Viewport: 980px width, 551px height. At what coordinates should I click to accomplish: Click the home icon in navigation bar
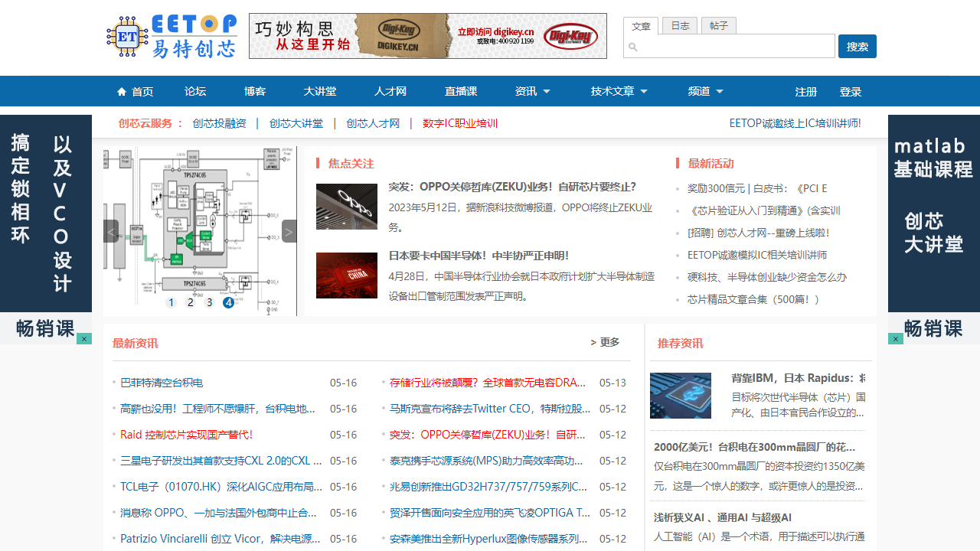tap(122, 92)
